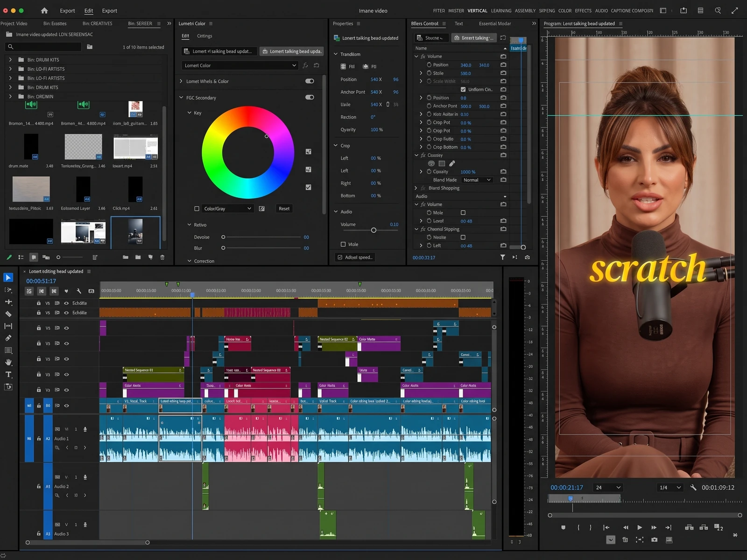
Task: Select the pen mask tool under Opacity
Action: click(452, 163)
